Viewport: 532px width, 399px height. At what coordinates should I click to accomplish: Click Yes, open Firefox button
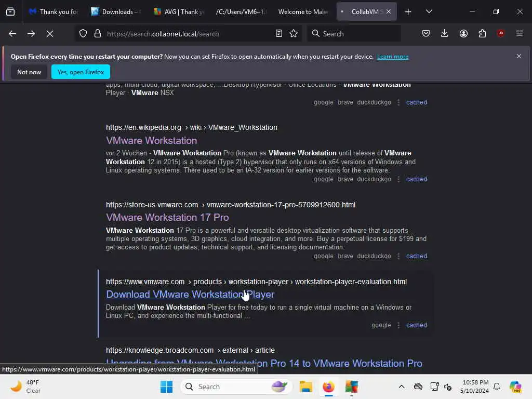81,72
